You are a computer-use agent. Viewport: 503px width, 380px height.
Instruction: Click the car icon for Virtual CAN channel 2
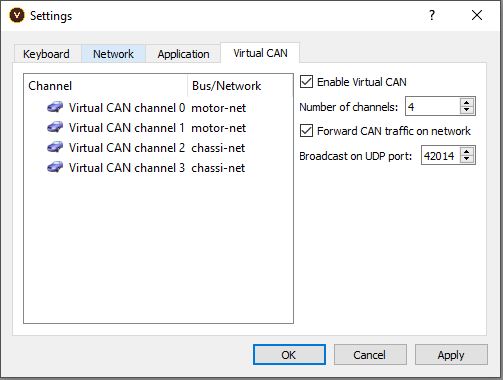click(55, 147)
